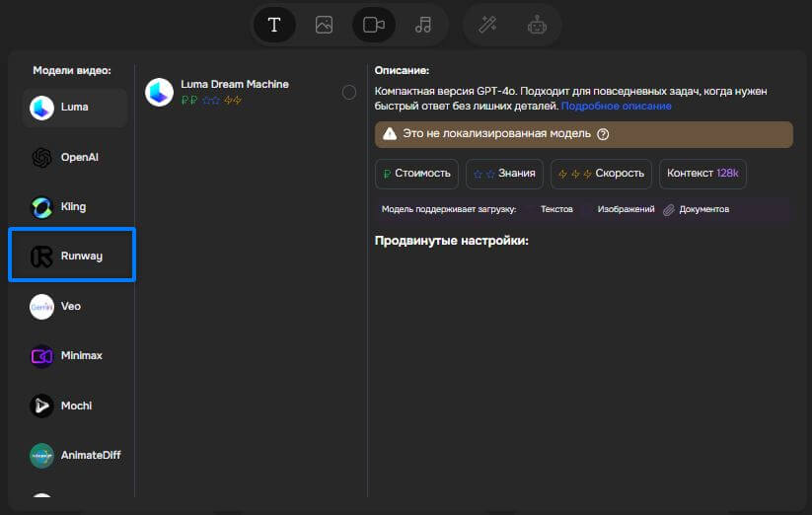Click the question mark help icon
The width and height of the screenshot is (812, 515).
tap(603, 134)
